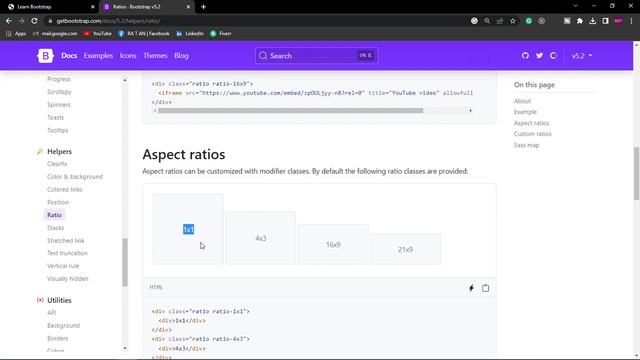
Task: Open Aspect ratios example in StackBlitz
Action: (x=471, y=288)
